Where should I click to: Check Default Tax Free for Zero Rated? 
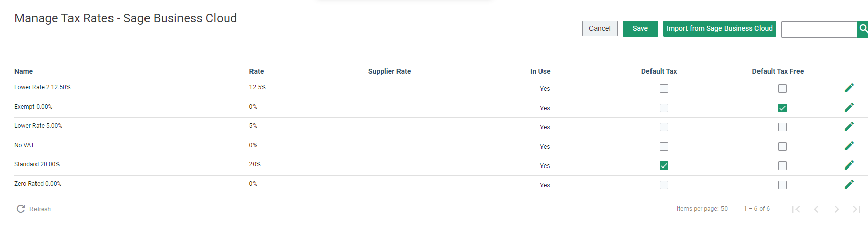(782, 185)
